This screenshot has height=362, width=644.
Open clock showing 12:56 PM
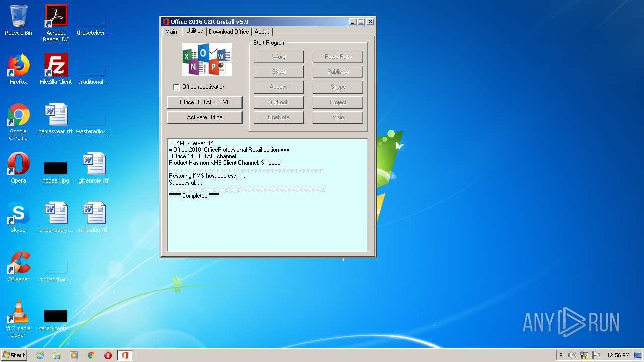618,355
